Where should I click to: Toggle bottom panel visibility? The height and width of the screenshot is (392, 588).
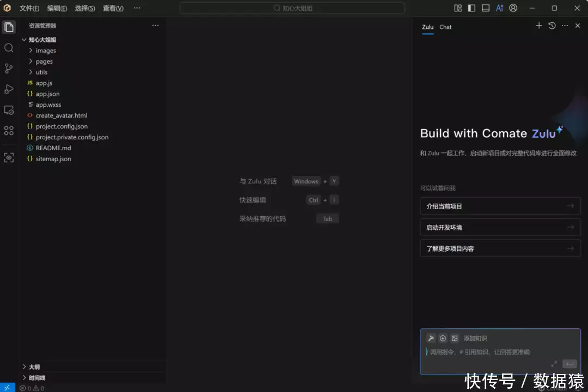coord(485,8)
